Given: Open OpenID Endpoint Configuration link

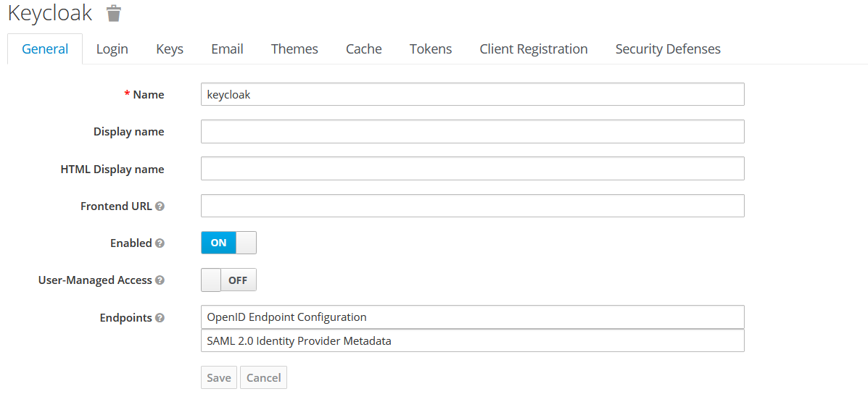Looking at the screenshot, I should 472,317.
